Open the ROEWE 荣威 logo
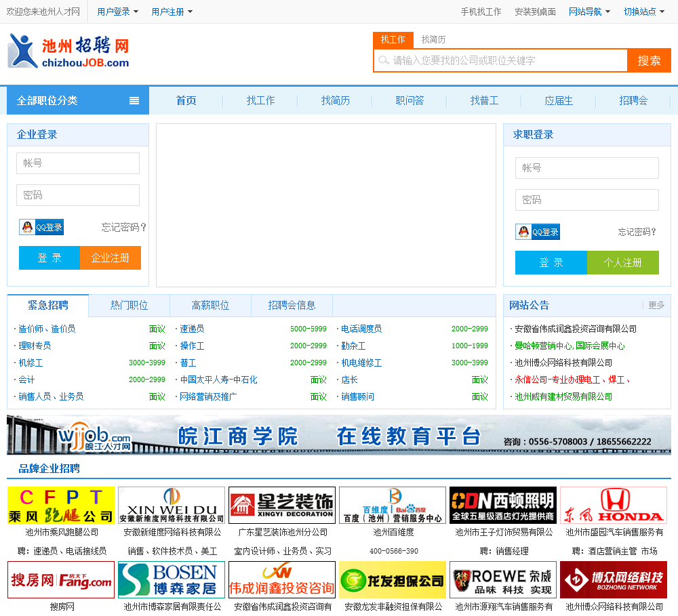678x616 pixels. [503, 579]
